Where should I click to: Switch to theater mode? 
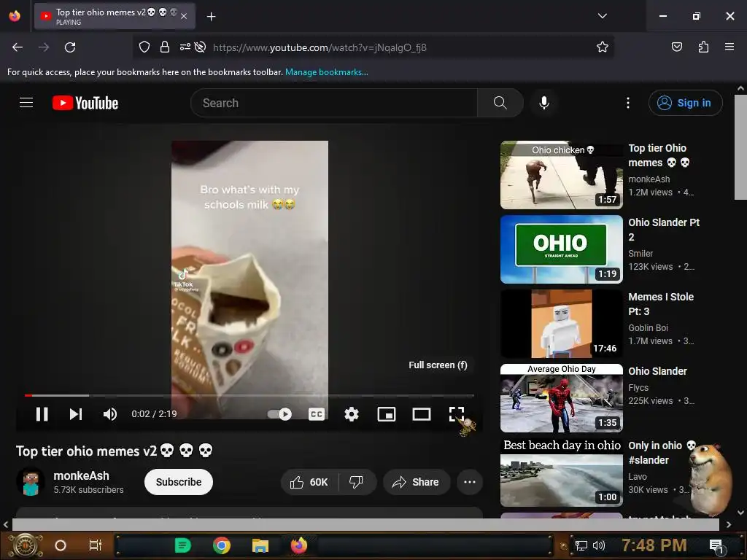(421, 414)
